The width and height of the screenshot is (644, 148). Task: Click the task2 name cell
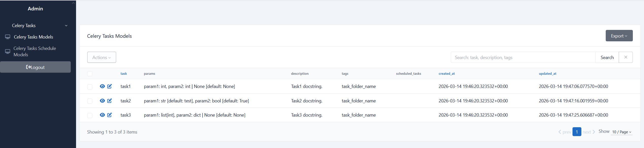126,101
